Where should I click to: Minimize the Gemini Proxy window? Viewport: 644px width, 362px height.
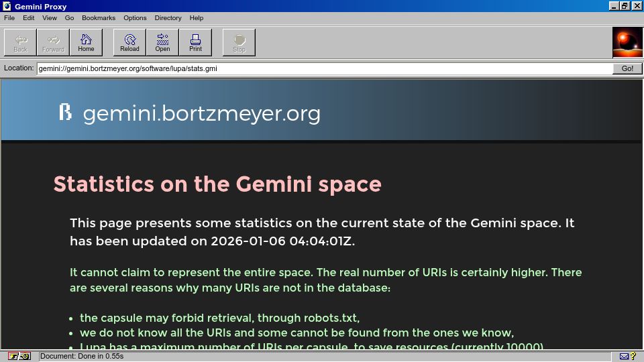[x=614, y=6]
